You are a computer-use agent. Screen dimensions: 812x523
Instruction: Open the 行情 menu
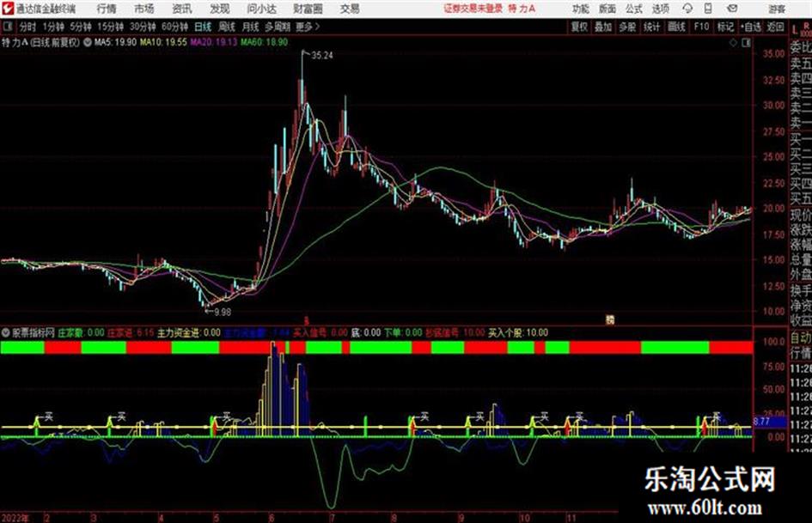[107, 9]
